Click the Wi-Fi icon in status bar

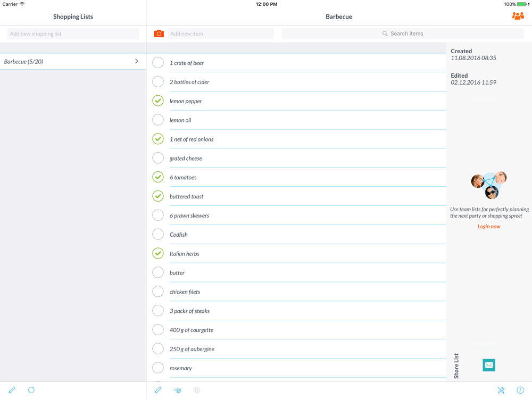[22, 4]
